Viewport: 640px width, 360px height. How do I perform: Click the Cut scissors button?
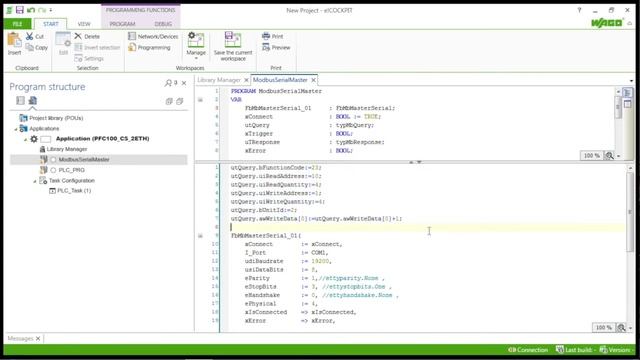35,36
